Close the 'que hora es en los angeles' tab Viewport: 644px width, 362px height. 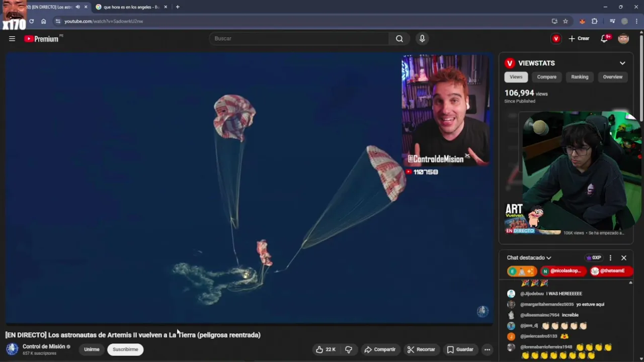[166, 7]
